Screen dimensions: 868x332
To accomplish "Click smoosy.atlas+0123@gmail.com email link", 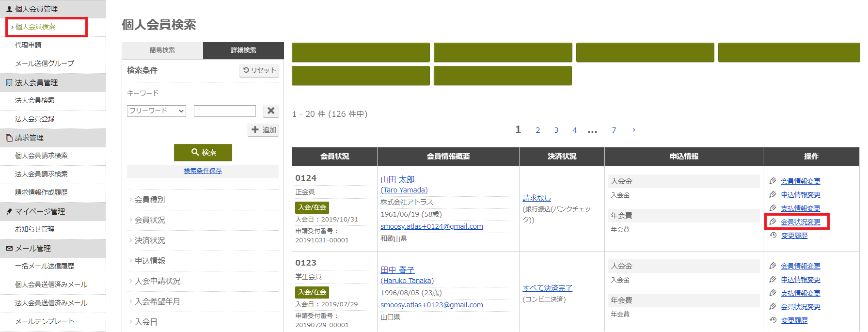I will pyautogui.click(x=432, y=305).
